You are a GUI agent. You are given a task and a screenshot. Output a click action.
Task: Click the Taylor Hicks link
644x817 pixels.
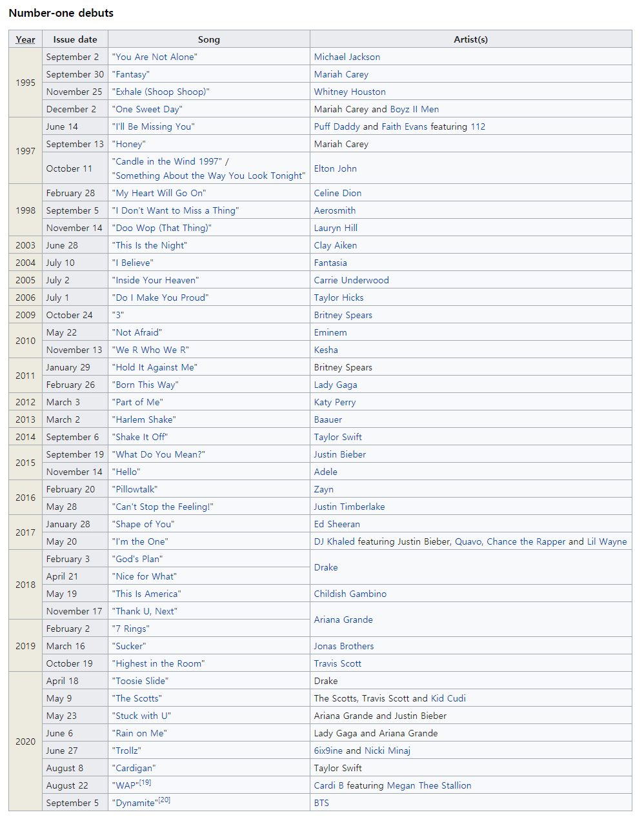(x=339, y=298)
